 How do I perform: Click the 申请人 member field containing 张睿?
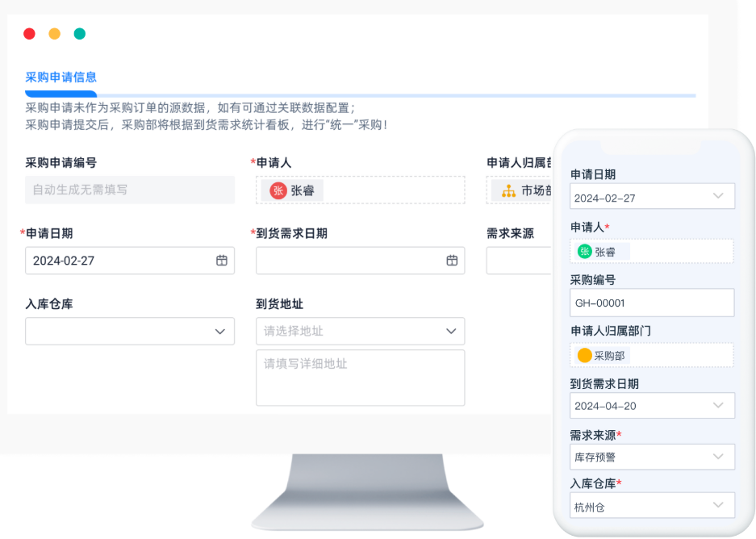pyautogui.click(x=360, y=190)
